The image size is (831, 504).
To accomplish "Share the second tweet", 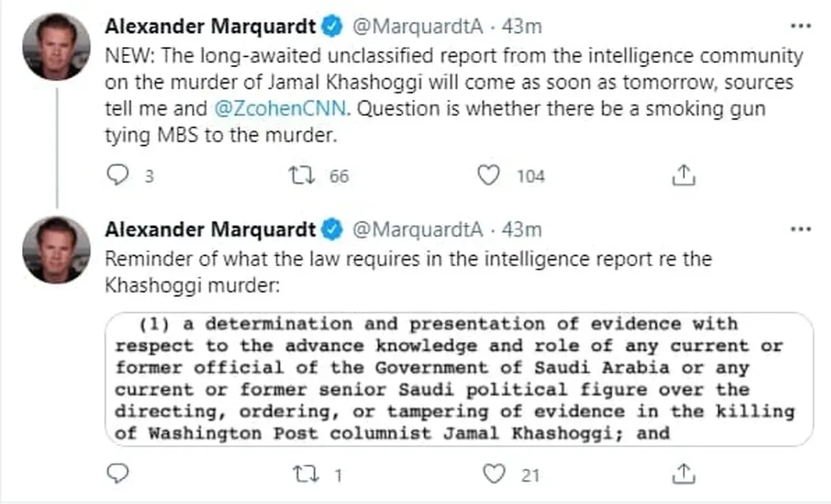I will coord(683,474).
